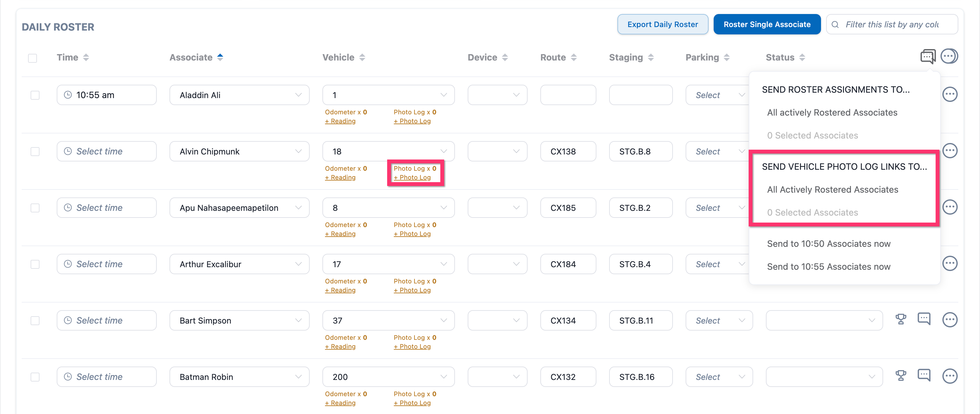Viewport: 980px width, 414px height.
Task: Click the Export Daily Roster button
Action: pos(662,24)
